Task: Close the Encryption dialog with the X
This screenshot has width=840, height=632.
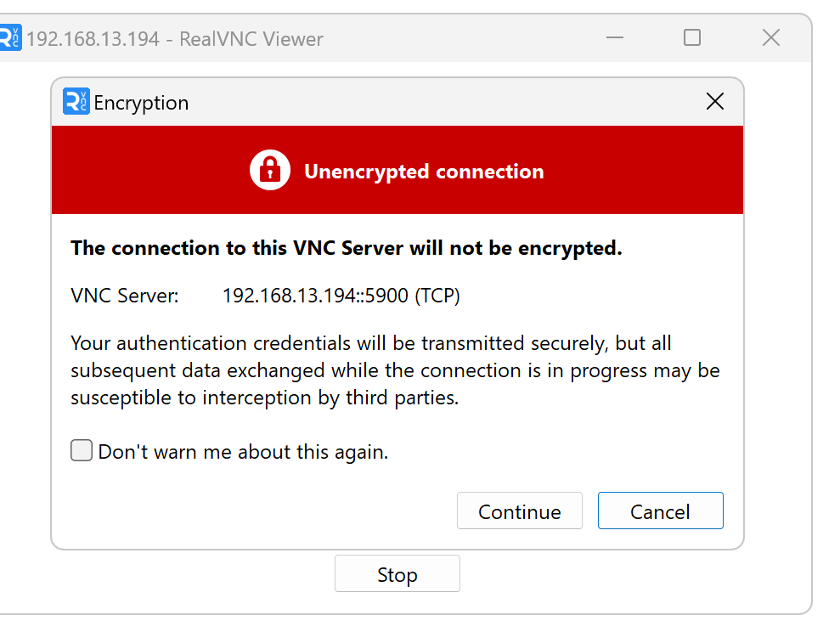Action: pyautogui.click(x=715, y=102)
